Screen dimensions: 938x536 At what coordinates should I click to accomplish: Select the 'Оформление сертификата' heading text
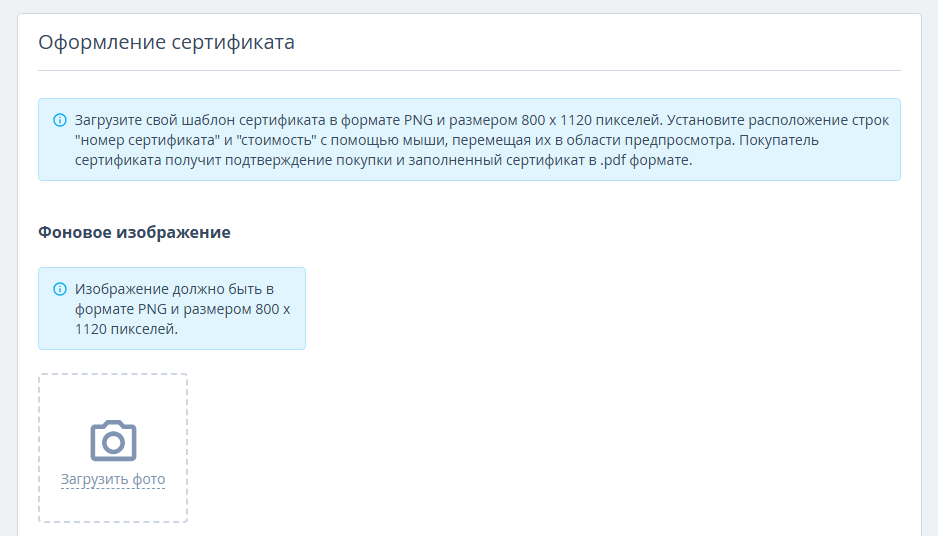(x=166, y=42)
